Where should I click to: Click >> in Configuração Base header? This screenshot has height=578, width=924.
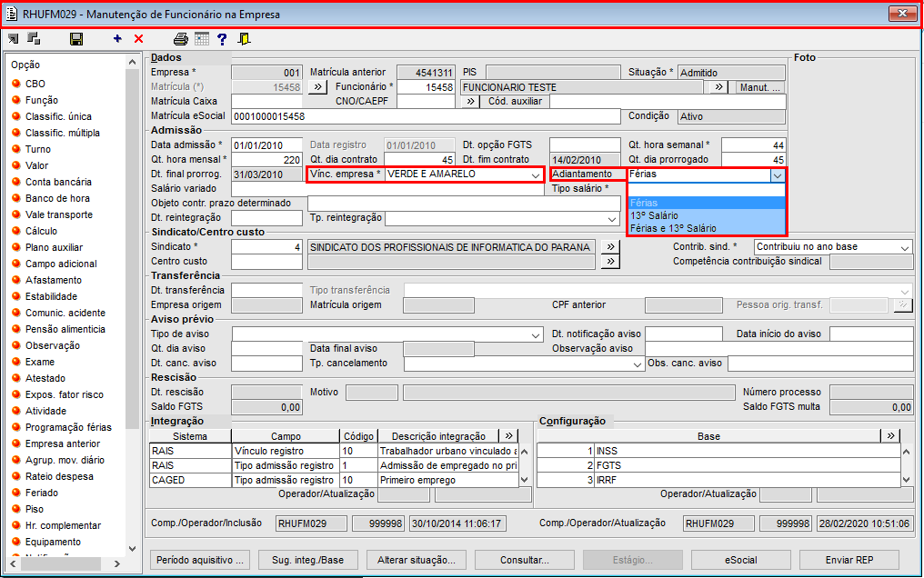click(x=890, y=435)
